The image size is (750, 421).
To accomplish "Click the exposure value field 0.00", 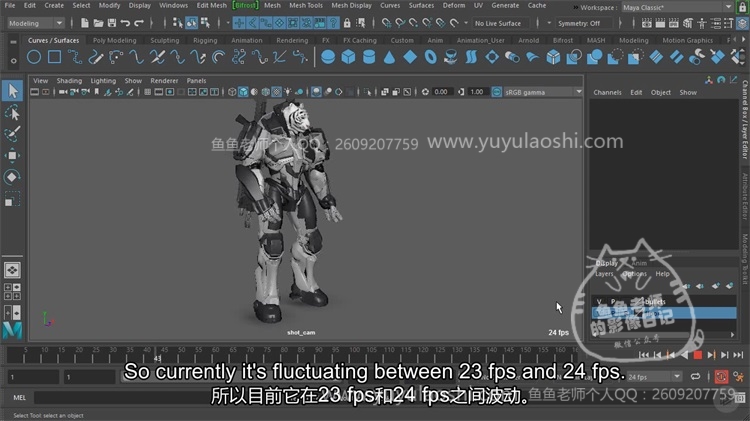I will [x=441, y=92].
